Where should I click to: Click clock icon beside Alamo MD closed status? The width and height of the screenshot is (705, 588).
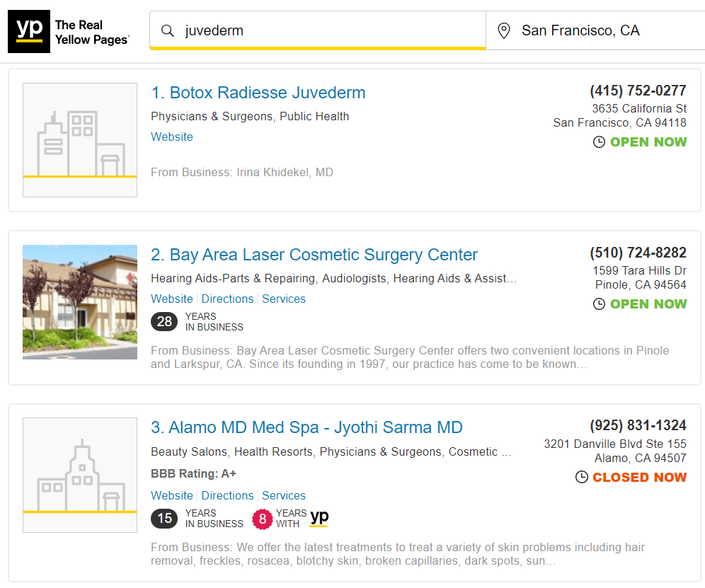coord(582,477)
